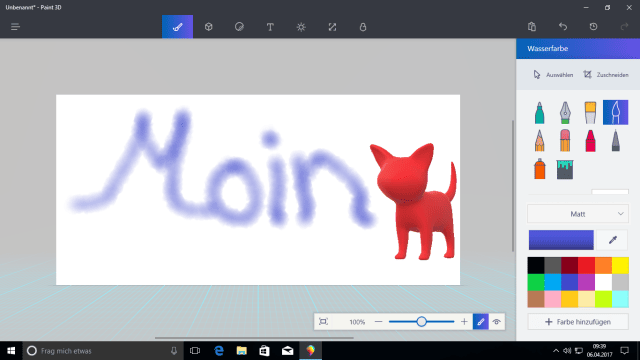Click the canvas vertical scrollbar

point(513,186)
